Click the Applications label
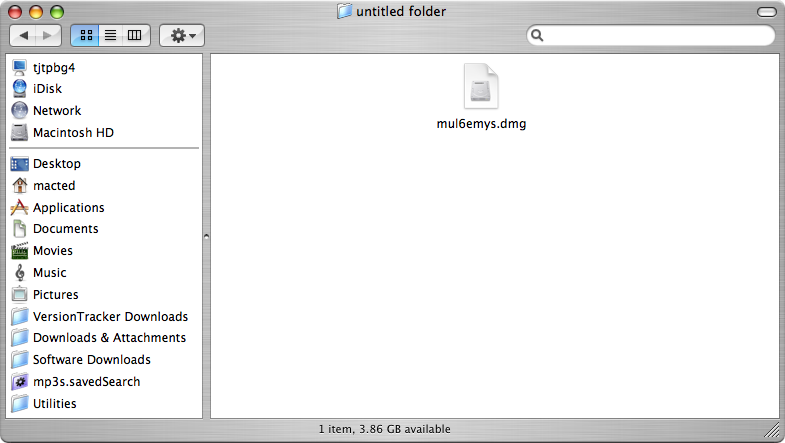The height and width of the screenshot is (443, 785). [x=69, y=208]
